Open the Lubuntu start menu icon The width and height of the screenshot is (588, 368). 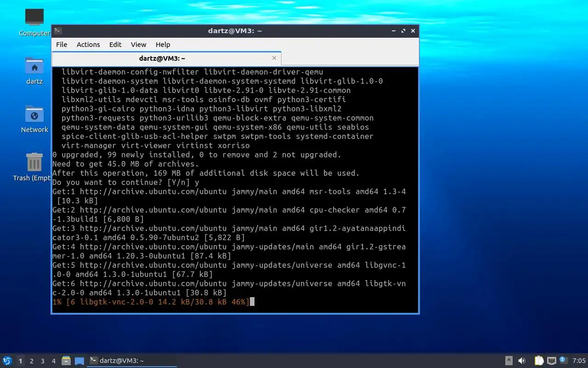tap(7, 361)
